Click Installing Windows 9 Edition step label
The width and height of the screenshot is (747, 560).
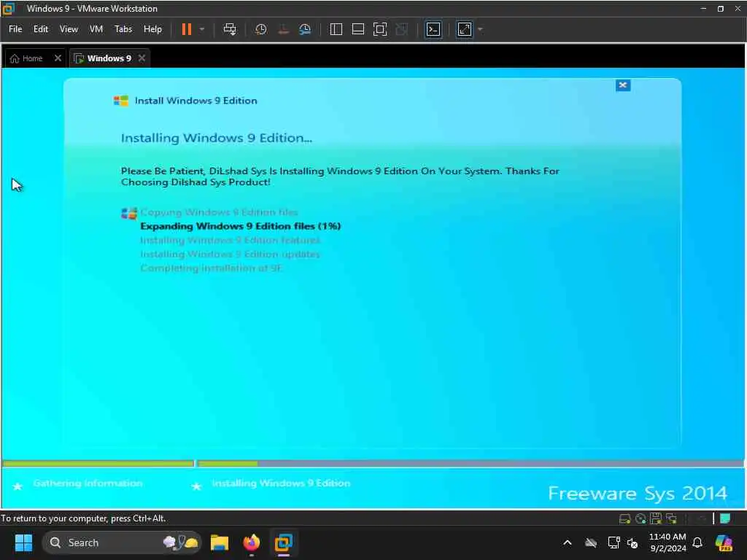(x=281, y=483)
